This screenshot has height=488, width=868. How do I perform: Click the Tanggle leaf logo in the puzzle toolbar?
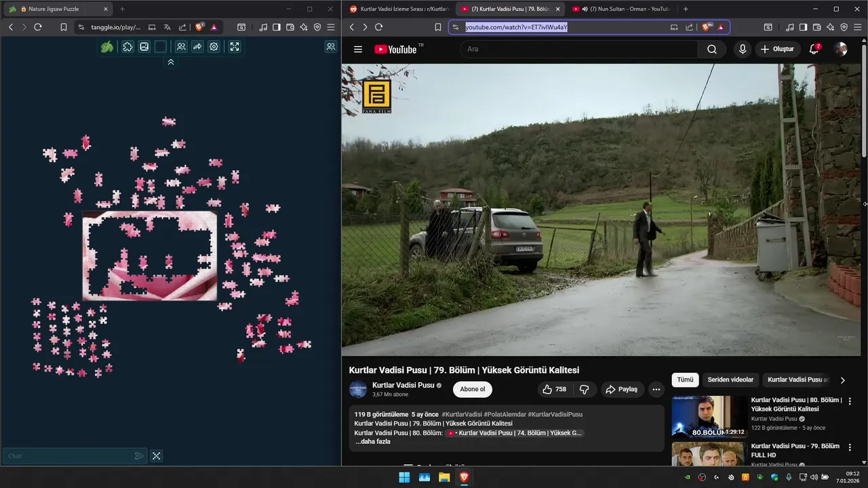click(107, 47)
